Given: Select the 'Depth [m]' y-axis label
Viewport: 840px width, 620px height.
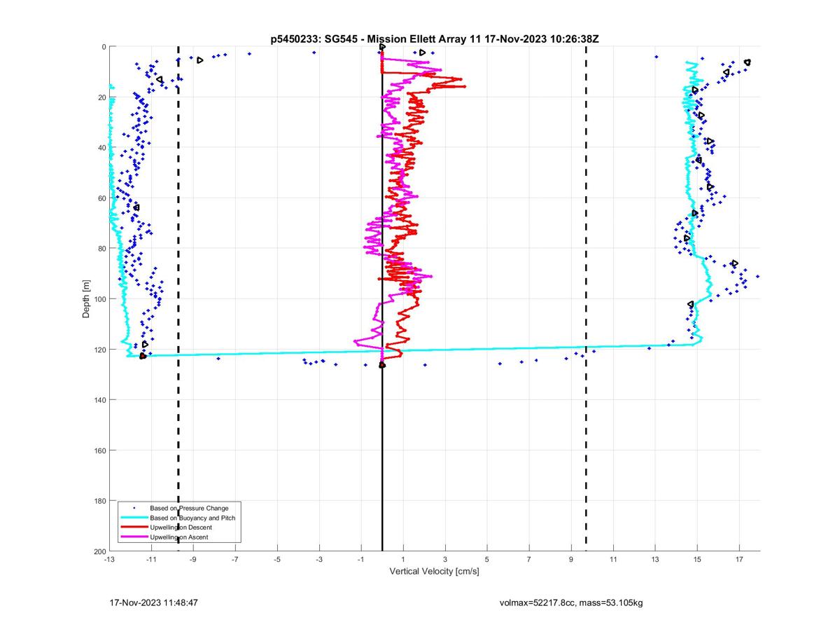Looking at the screenshot, I should tap(87, 299).
